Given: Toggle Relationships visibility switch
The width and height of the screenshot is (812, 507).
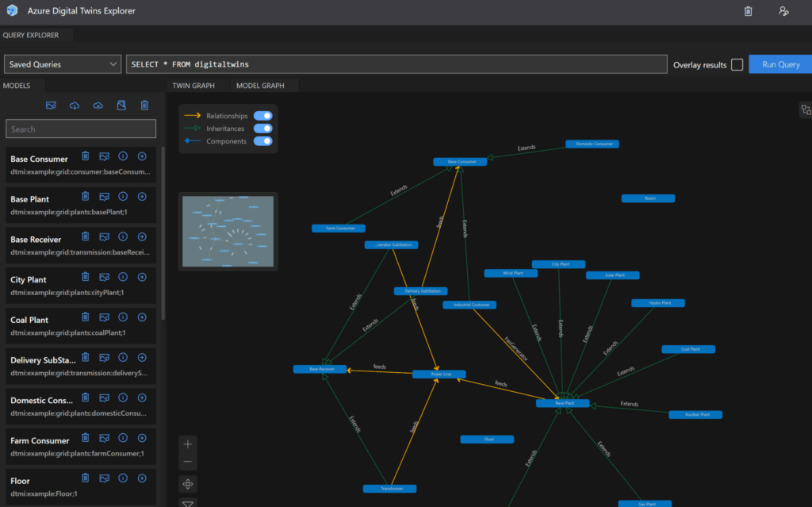Looking at the screenshot, I should point(262,116).
